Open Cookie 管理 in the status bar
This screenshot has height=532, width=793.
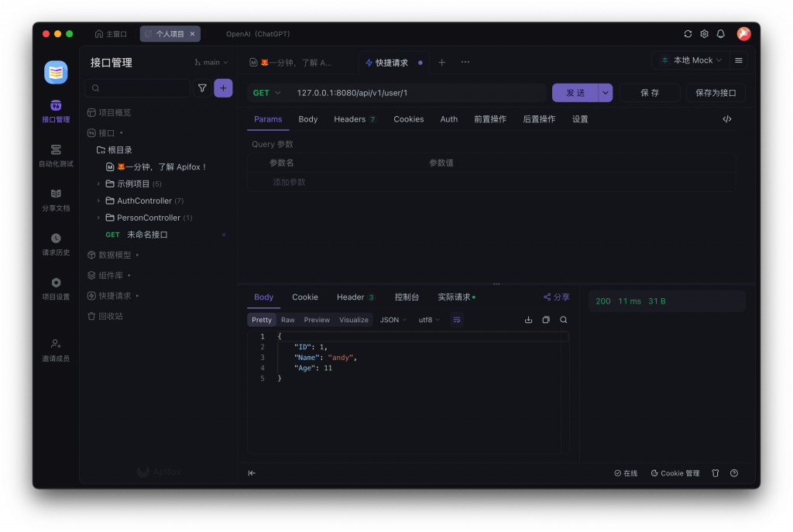tap(675, 473)
